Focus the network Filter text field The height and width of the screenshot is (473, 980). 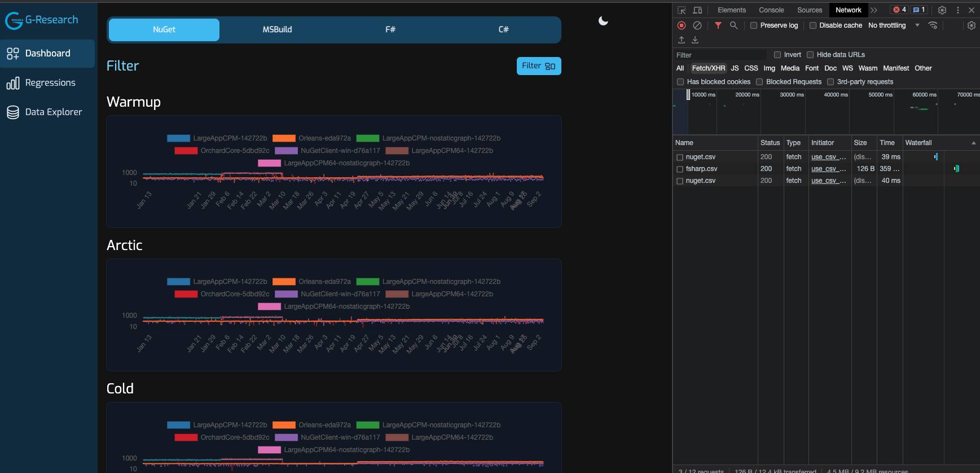tap(720, 55)
